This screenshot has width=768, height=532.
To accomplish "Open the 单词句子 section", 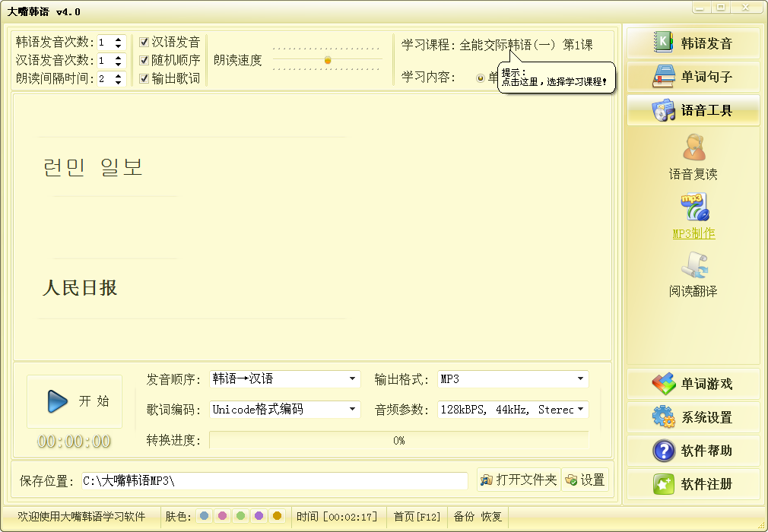I will tap(693, 76).
